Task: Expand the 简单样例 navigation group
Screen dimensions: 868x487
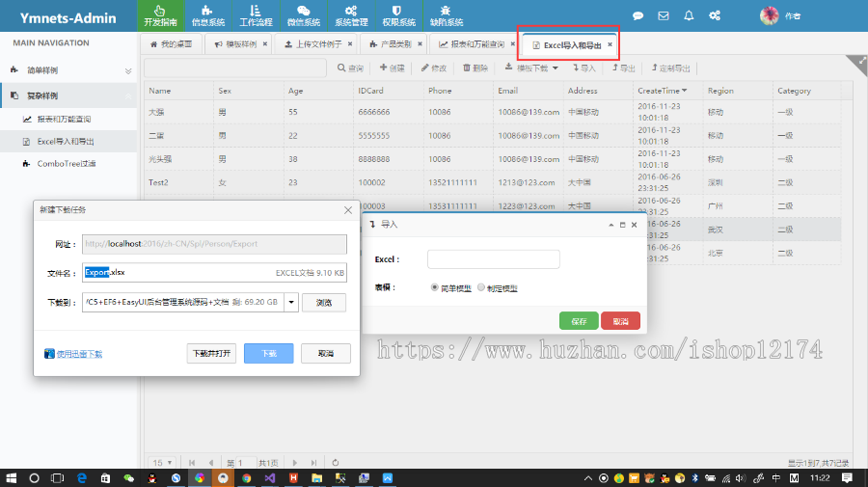Action: (68, 70)
